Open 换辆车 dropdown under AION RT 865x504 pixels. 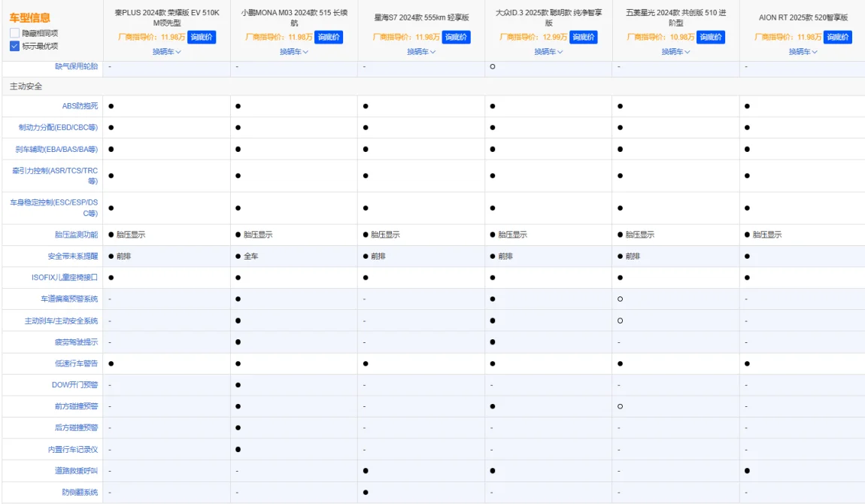click(x=803, y=52)
